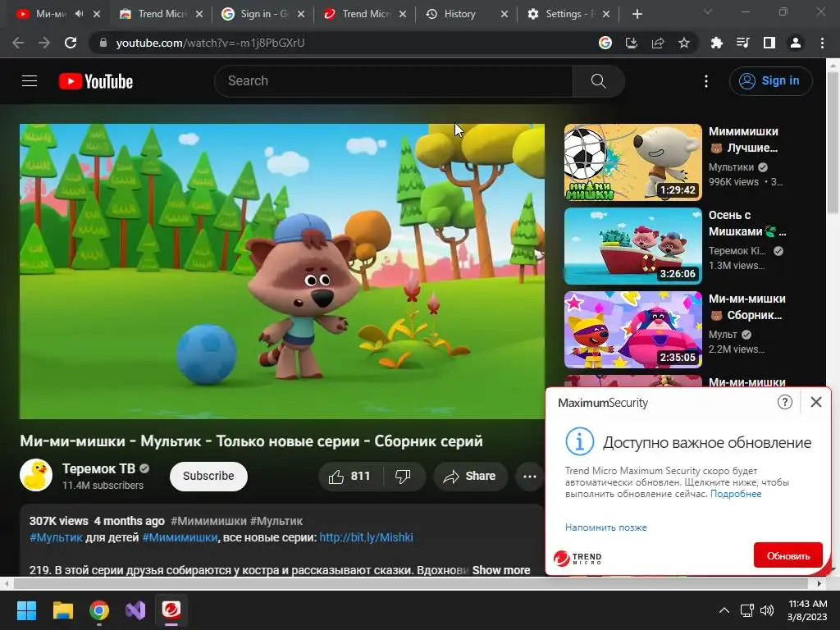Focus the YouTube search field
Viewport: 840px width, 630px height.
(394, 81)
